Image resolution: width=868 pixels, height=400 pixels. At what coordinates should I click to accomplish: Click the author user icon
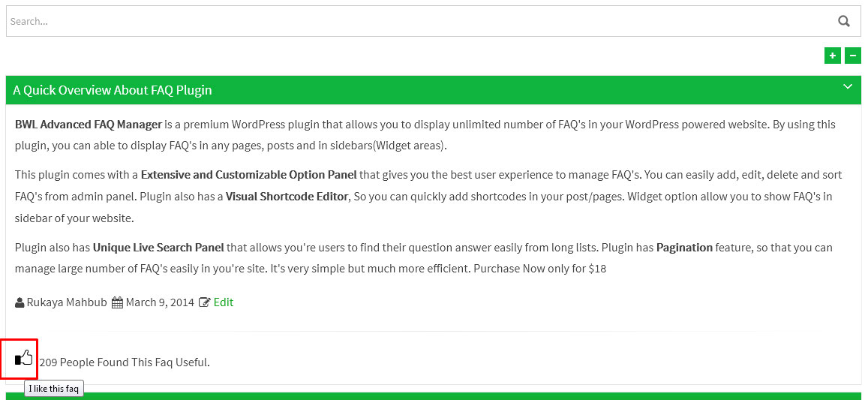20,302
